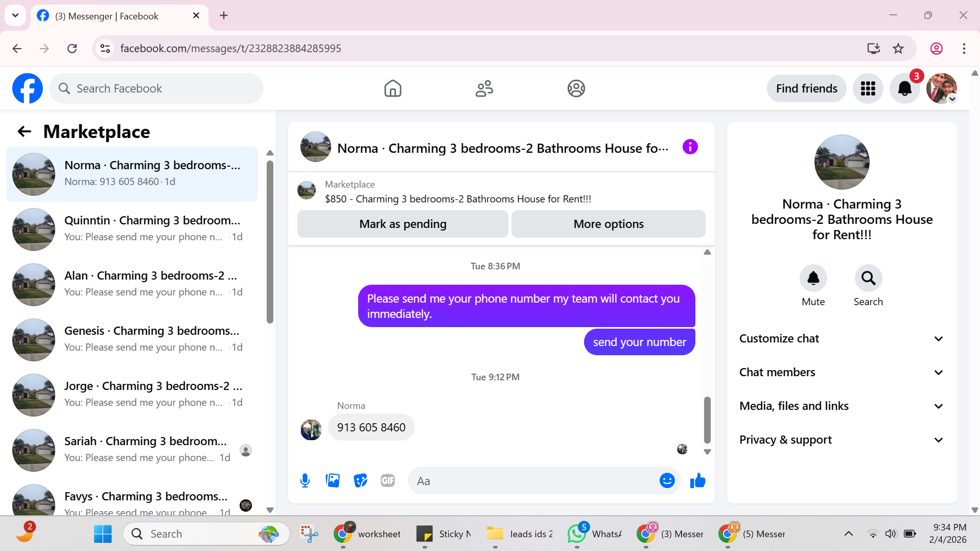Image resolution: width=980 pixels, height=551 pixels.
Task: Click the 913 605 8460 message bubble
Action: click(x=371, y=427)
